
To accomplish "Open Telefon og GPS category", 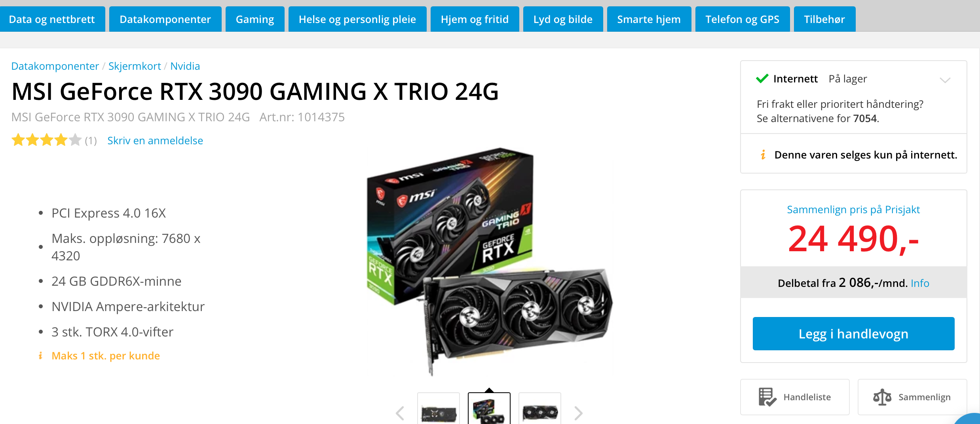I will (742, 19).
